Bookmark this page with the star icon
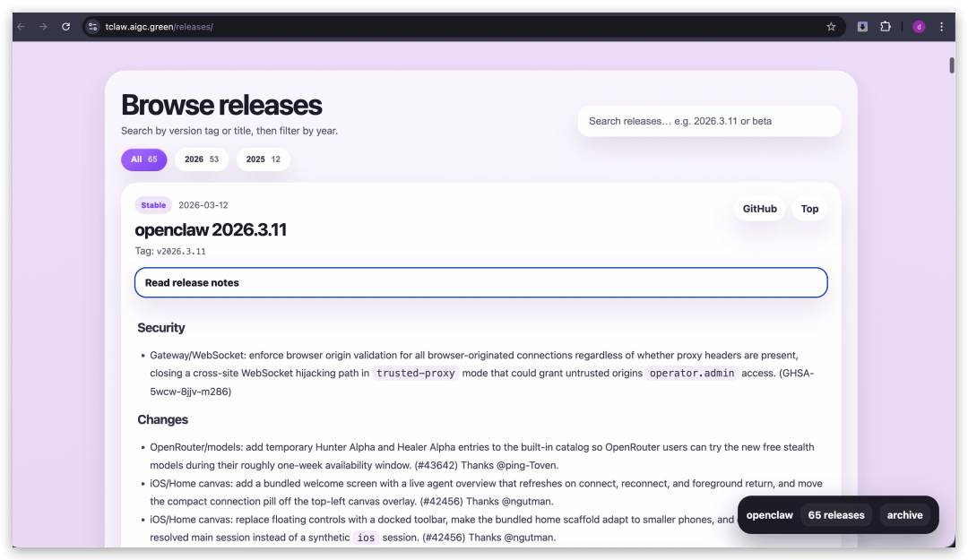This screenshot has width=968, height=560. (x=831, y=27)
